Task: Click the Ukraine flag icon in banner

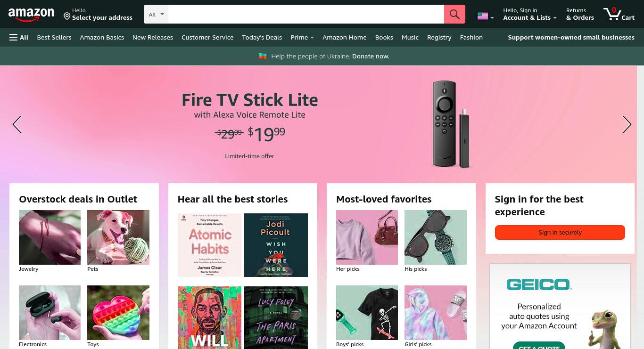Action: pyautogui.click(x=263, y=56)
